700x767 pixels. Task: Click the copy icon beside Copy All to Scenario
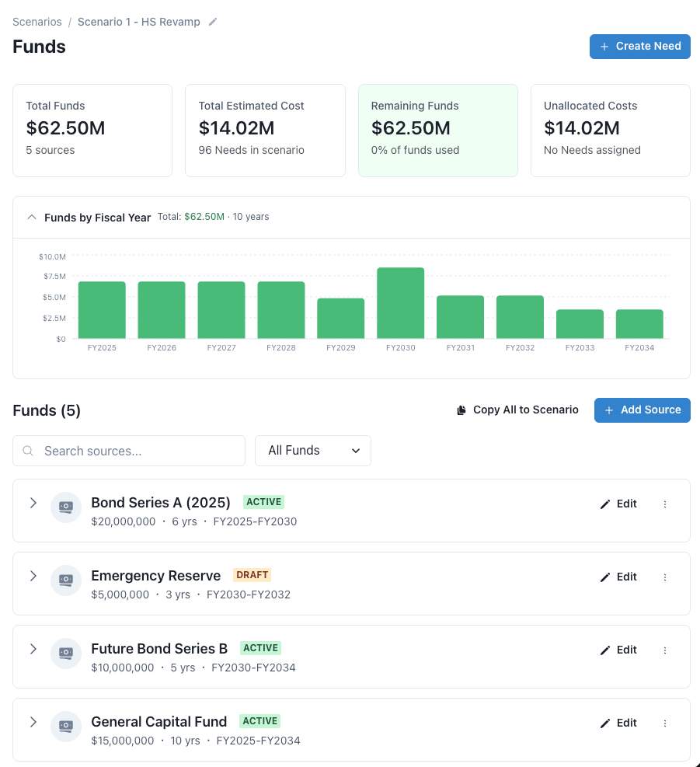coord(461,410)
